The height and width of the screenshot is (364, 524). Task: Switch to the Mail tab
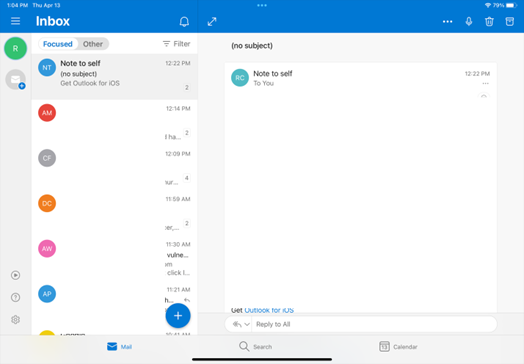(119, 347)
